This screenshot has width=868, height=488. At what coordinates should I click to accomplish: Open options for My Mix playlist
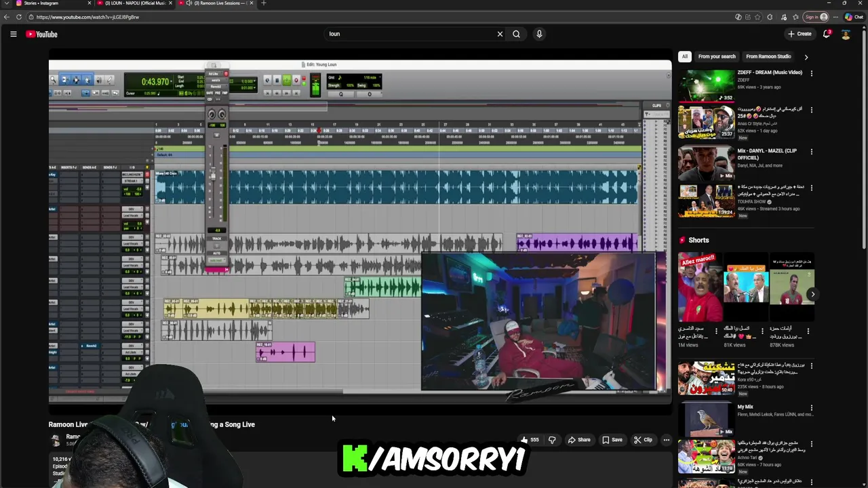812,408
